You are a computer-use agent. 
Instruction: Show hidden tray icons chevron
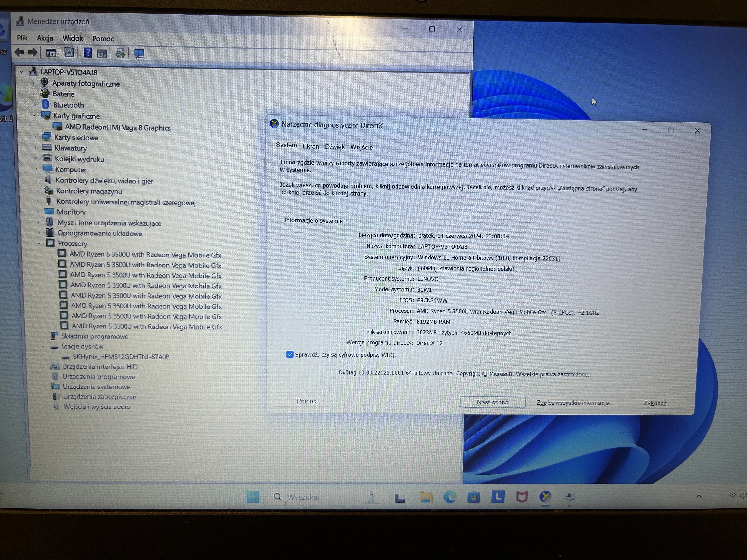699,496
